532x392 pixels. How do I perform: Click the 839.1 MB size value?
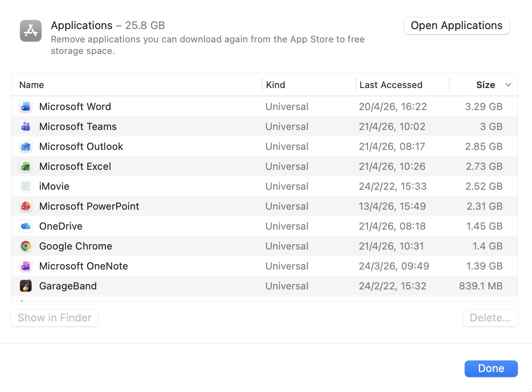[x=481, y=286]
